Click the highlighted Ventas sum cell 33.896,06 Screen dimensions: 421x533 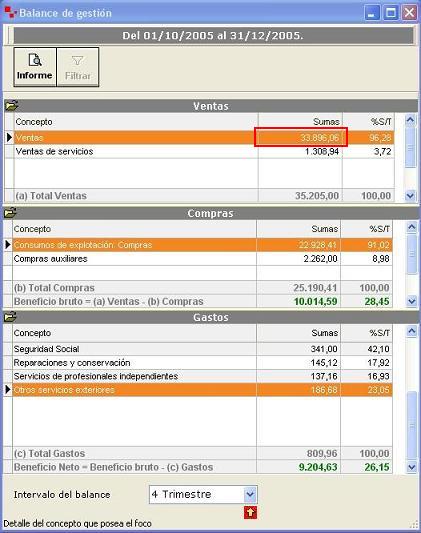(301, 137)
